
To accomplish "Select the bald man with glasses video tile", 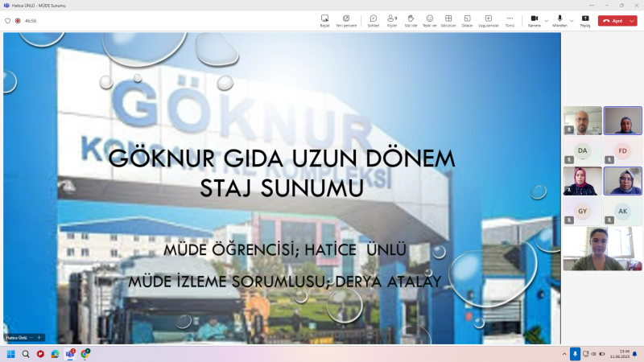I will [582, 121].
